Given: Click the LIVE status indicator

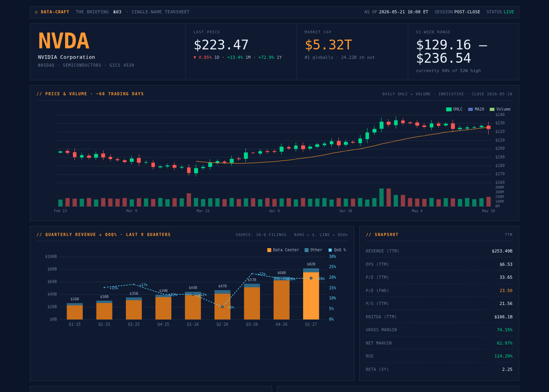Looking at the screenshot, I should coord(509,12).
